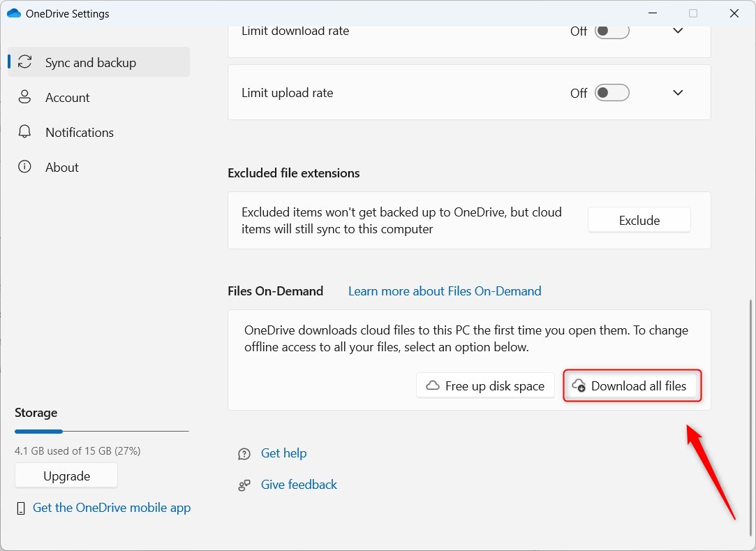
Task: Open the Notifications settings page
Action: point(79,132)
